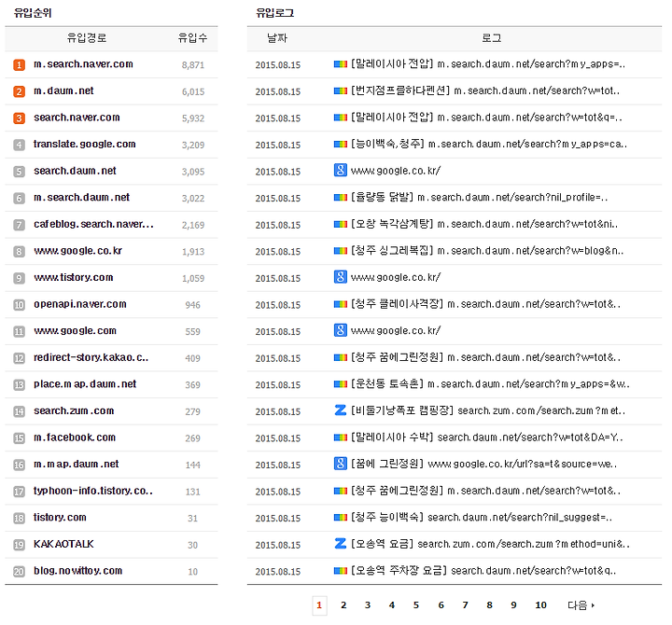
Task: Click the gray rank 4 badge
Action: pos(19,145)
